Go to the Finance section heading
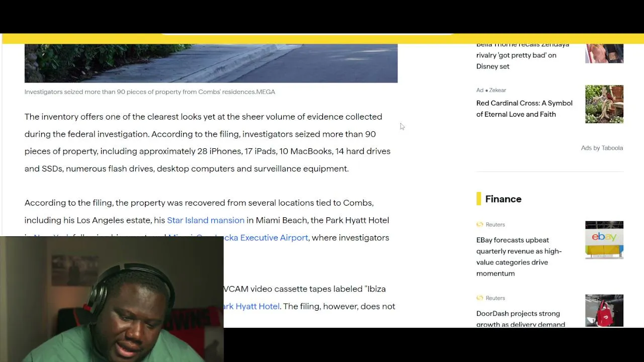Screen dimensions: 644x362 point(503,199)
